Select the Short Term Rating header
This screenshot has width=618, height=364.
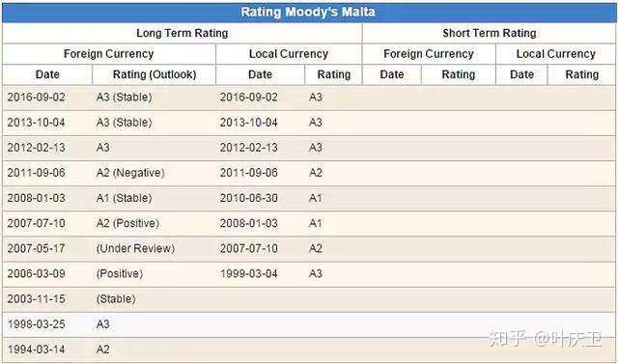coord(490,33)
